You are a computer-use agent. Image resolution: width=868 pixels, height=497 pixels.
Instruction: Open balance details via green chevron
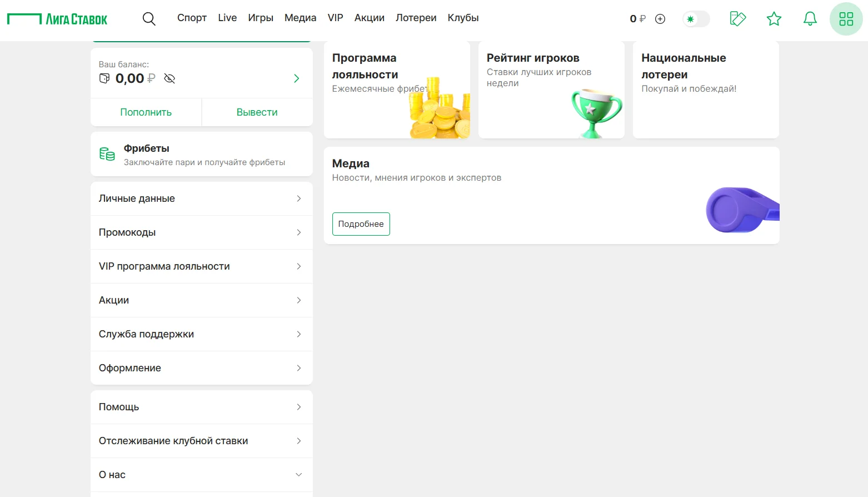[x=296, y=78]
